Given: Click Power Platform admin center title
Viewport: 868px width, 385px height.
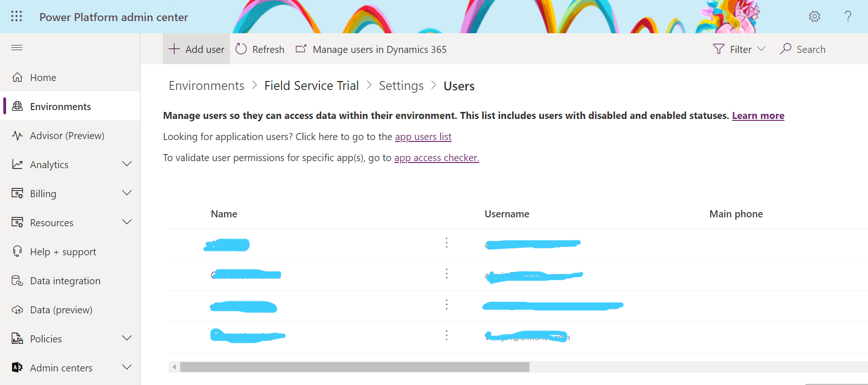Looking at the screenshot, I should pyautogui.click(x=114, y=17).
